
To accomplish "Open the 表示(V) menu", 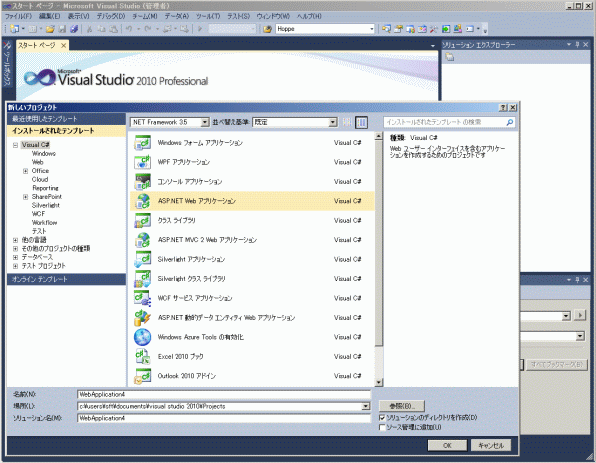I will (78, 16).
